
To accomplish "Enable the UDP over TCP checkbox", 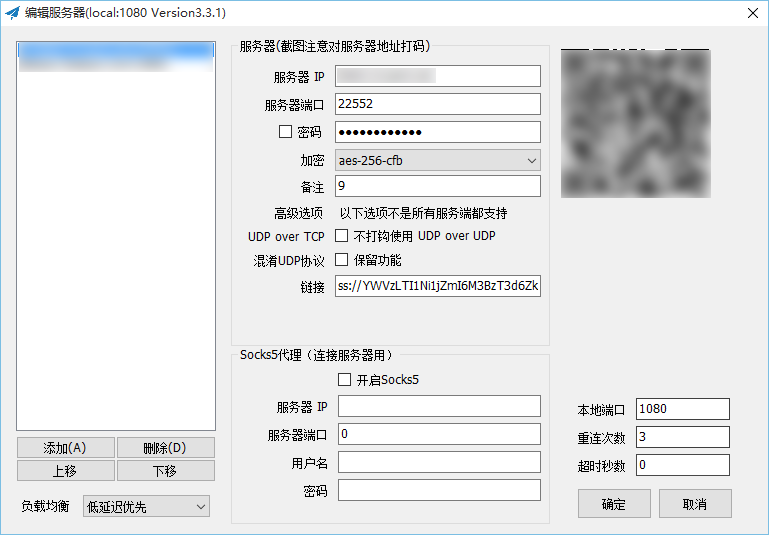I will [342, 236].
